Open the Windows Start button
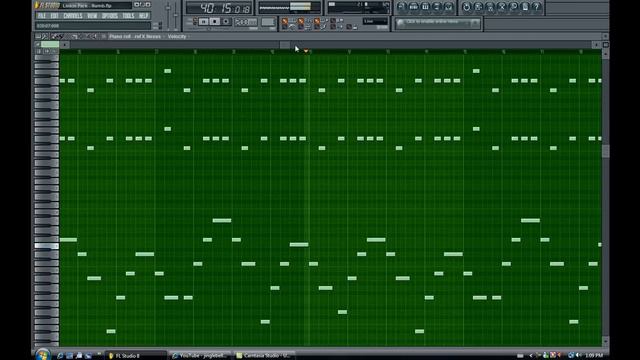Image resolution: width=640 pixels, height=360 pixels. (x=42, y=354)
